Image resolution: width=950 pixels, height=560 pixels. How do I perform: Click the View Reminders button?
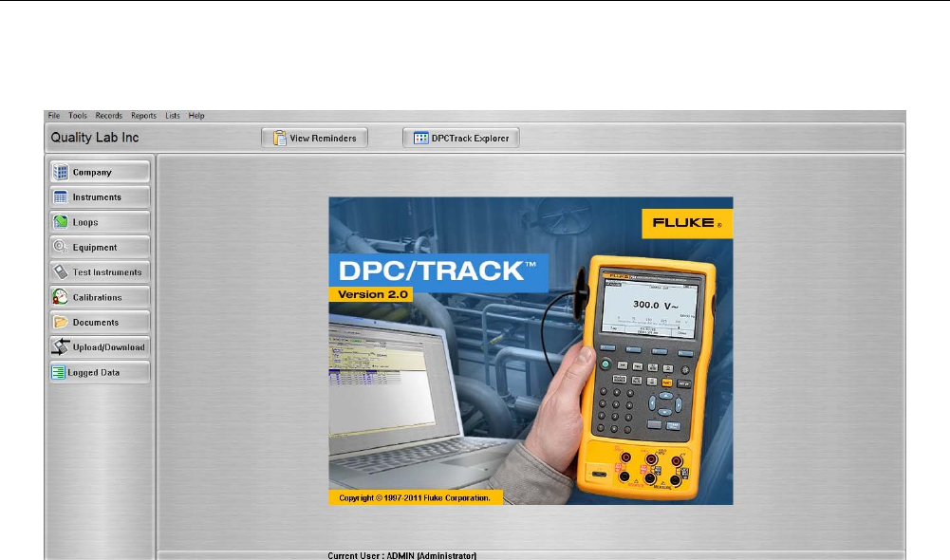click(314, 138)
